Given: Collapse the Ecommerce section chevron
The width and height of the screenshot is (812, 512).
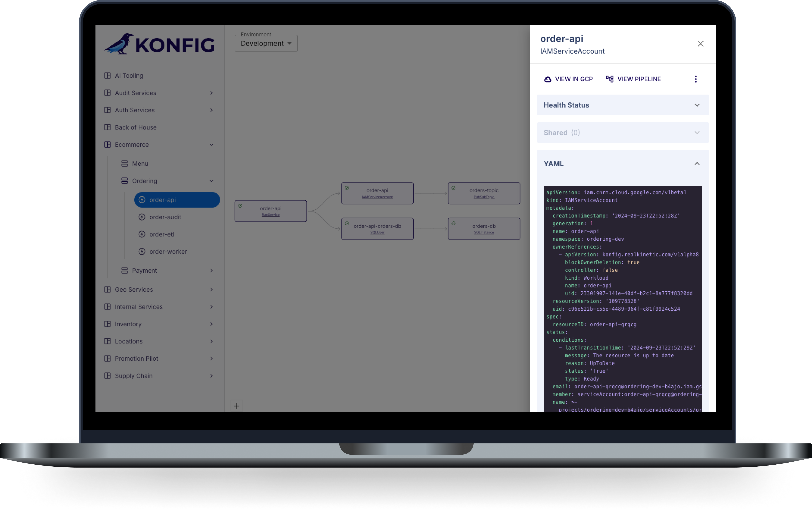Looking at the screenshot, I should click(211, 144).
